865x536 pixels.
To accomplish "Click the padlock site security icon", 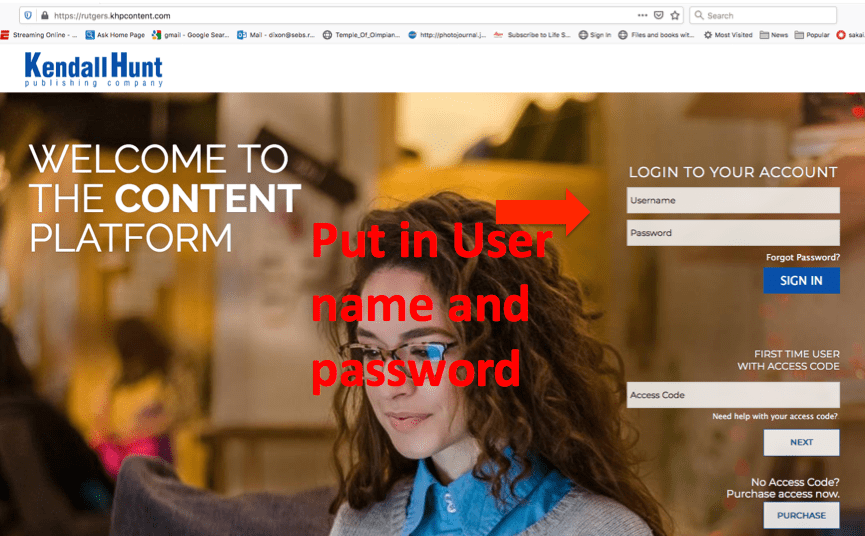I will click(44, 16).
